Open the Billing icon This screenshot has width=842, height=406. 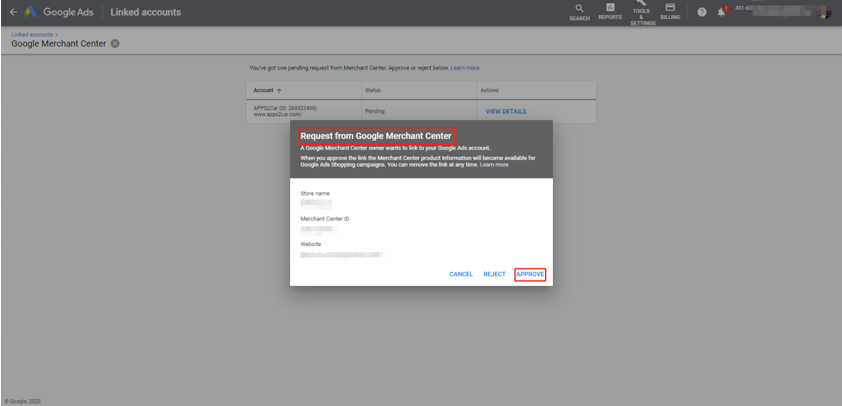(x=670, y=12)
